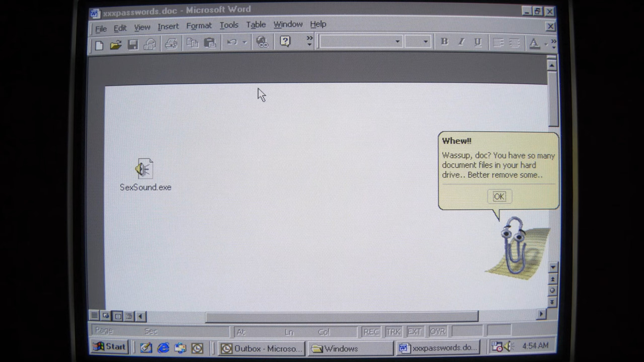The width and height of the screenshot is (644, 362).
Task: Switch to Normal view button
Action: click(94, 316)
